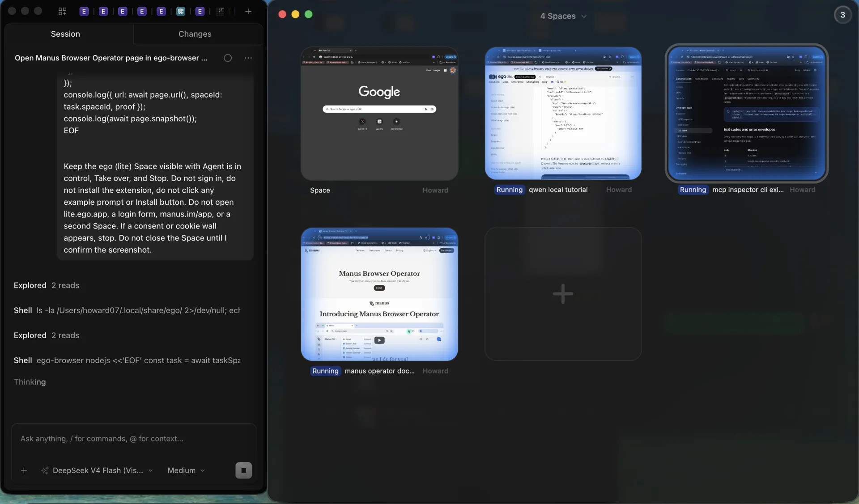Expand the Shell 'ego-browser nodejs' entry
This screenshot has width=859, height=504.
pyautogui.click(x=127, y=360)
